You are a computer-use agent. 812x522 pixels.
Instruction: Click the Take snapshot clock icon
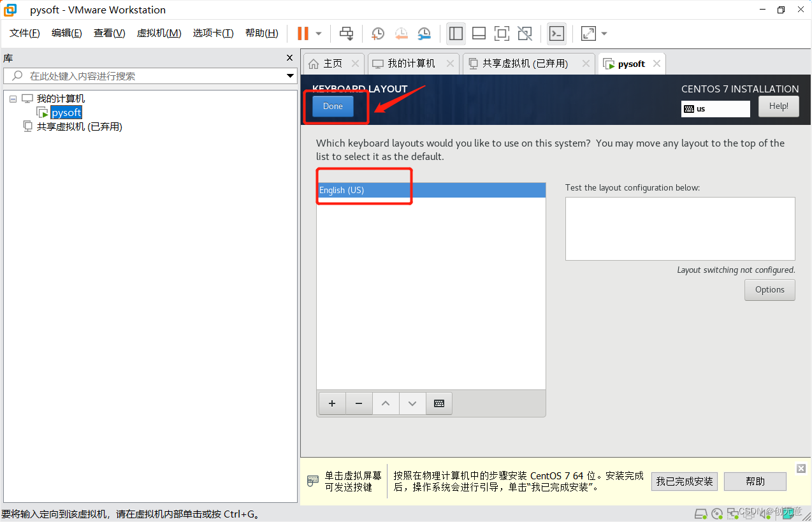[378, 33]
